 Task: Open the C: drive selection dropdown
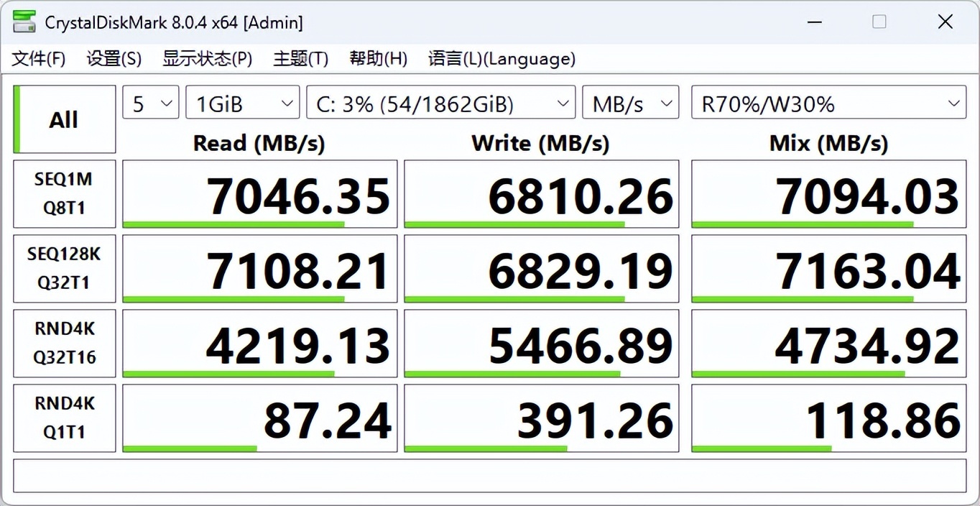point(440,104)
